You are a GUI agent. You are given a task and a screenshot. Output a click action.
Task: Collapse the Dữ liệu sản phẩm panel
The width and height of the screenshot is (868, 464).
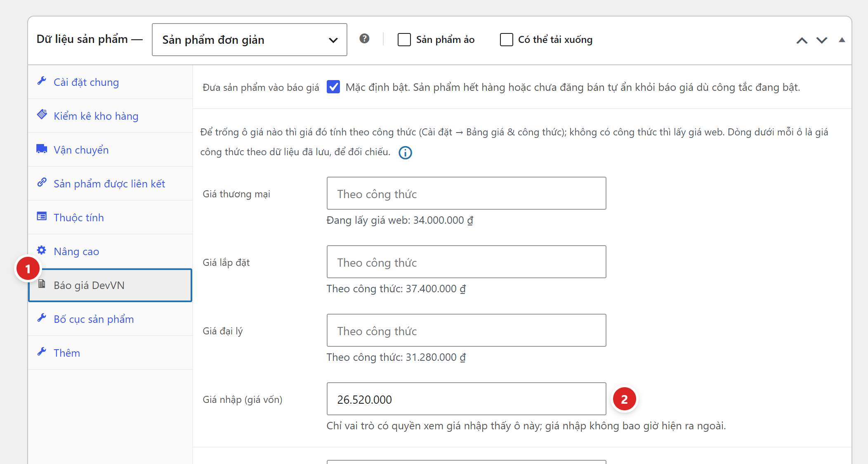(842, 40)
